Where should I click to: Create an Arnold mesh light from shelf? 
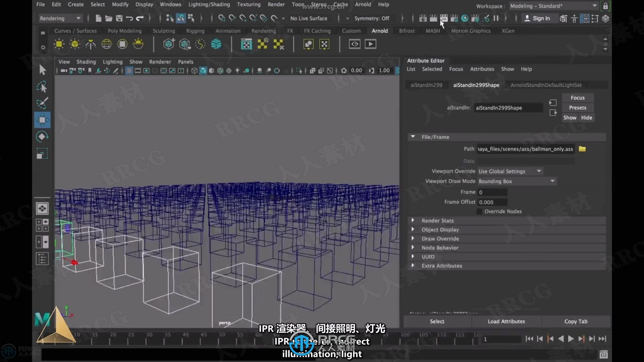75,44
